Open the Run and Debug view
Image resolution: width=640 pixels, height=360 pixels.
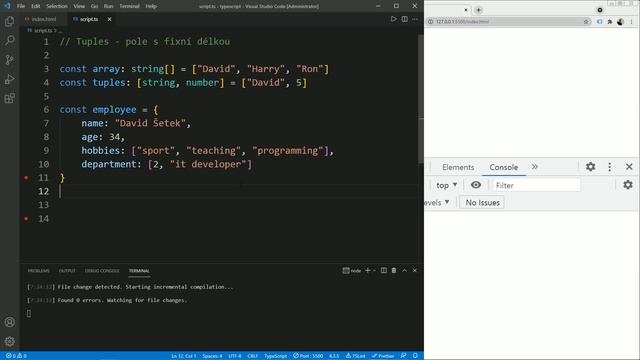click(x=9, y=79)
